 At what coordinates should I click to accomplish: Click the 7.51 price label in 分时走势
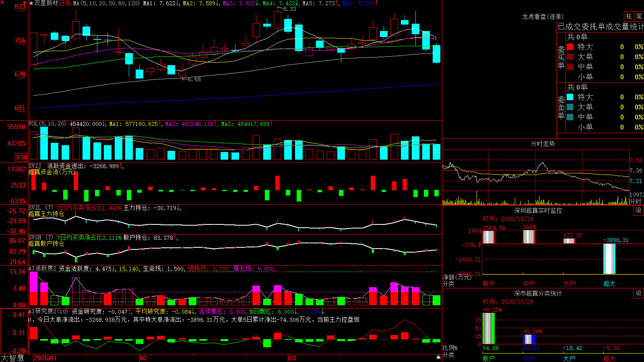click(x=636, y=160)
